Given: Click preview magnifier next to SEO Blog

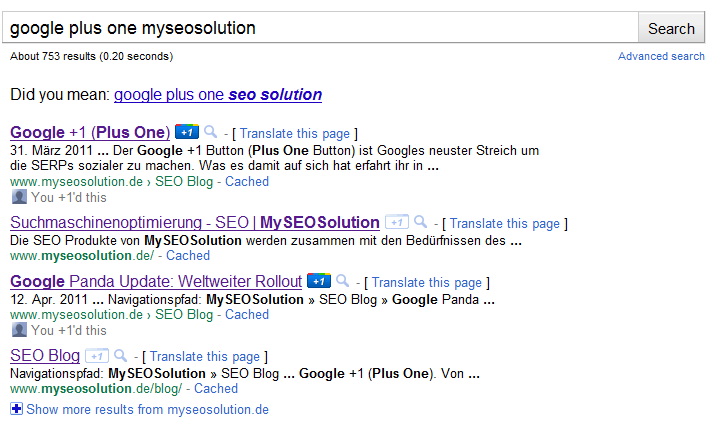Looking at the screenshot, I should click(121, 356).
